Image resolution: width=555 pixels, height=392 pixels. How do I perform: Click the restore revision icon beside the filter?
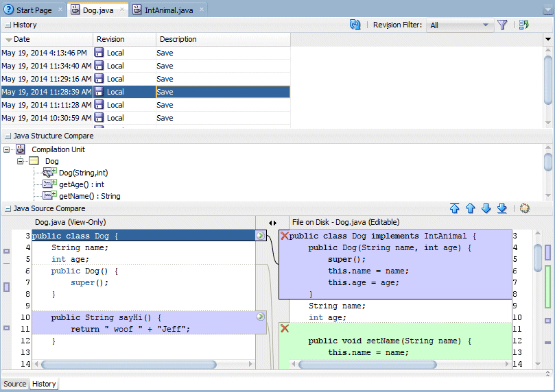tap(524, 25)
